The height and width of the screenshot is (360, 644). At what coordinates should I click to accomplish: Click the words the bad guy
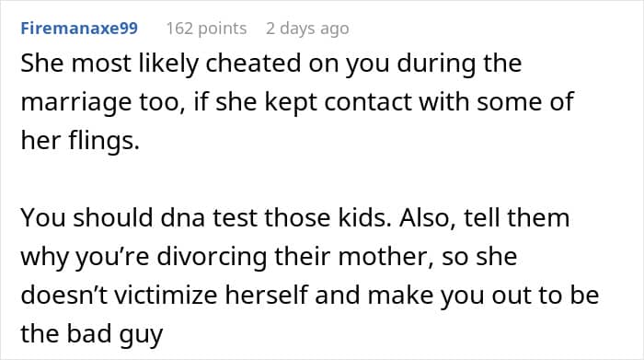click(x=92, y=334)
